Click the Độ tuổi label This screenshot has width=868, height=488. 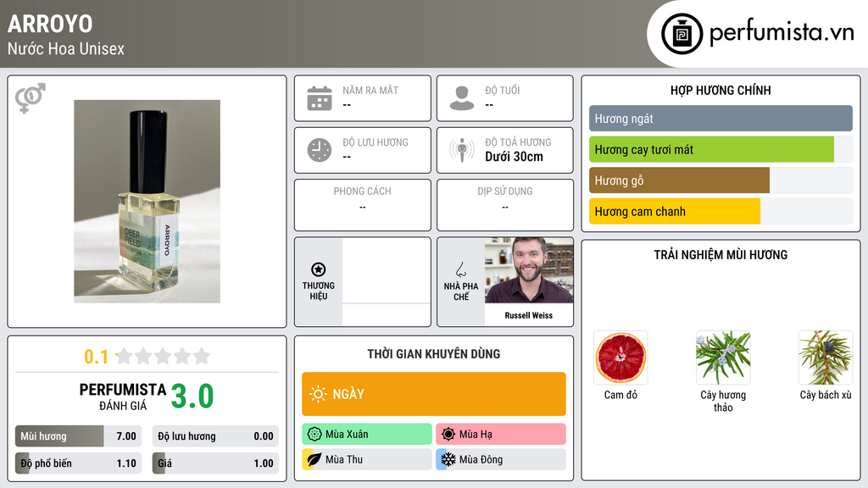503,90
